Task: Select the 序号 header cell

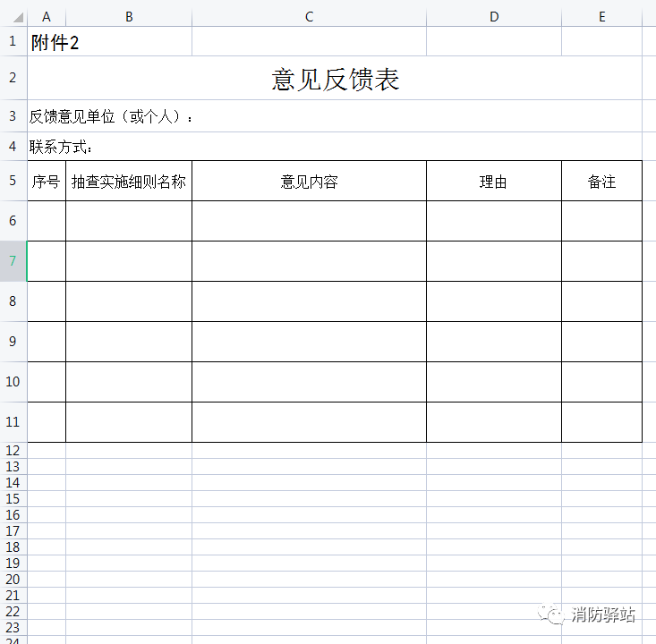Action: pyautogui.click(x=46, y=182)
